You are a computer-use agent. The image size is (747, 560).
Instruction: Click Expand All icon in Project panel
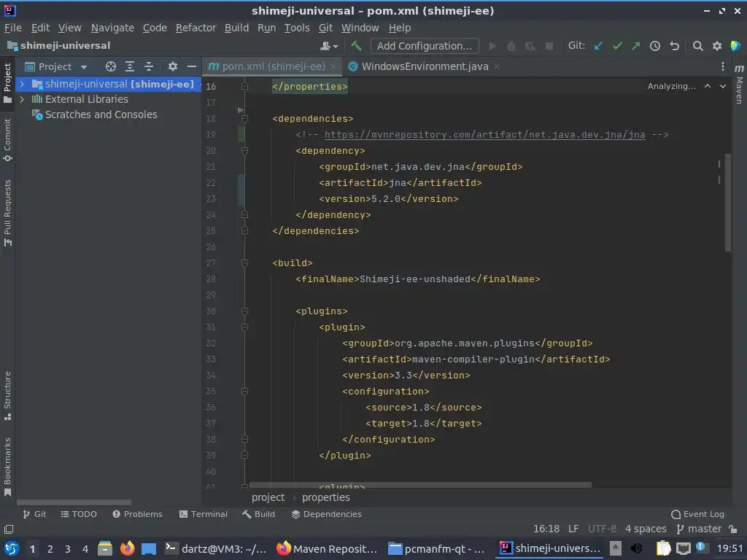130,66
